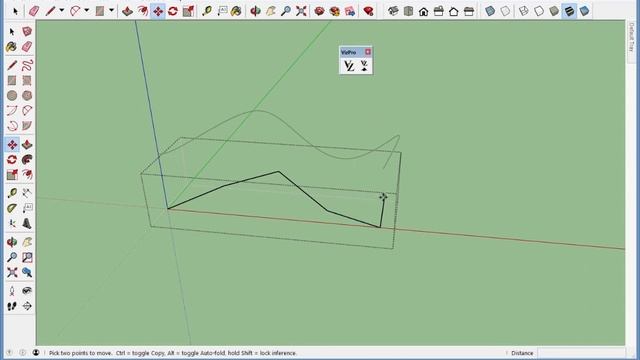Select the Polygon tool
The width and height of the screenshot is (640, 360).
[x=27, y=96]
